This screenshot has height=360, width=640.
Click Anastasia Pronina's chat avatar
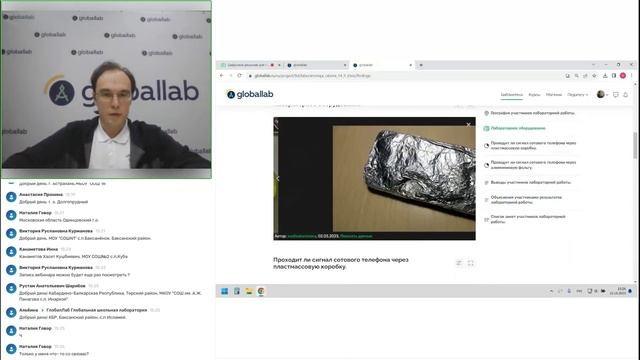click(11, 197)
